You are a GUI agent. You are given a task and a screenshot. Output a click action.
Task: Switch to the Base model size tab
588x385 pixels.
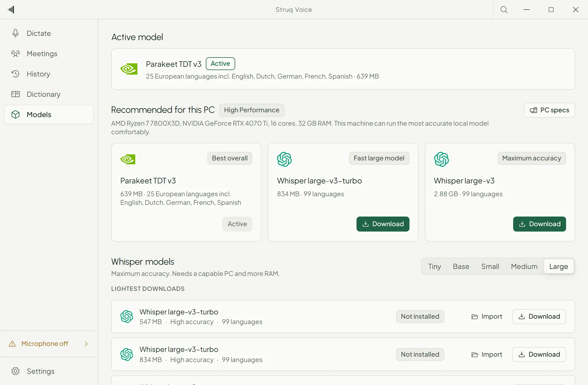click(x=461, y=266)
